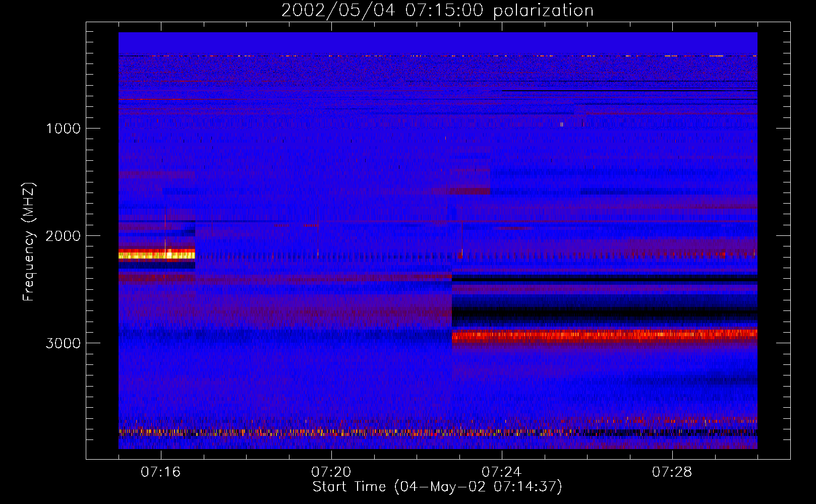Click the 07:16 time tick label

(x=161, y=472)
